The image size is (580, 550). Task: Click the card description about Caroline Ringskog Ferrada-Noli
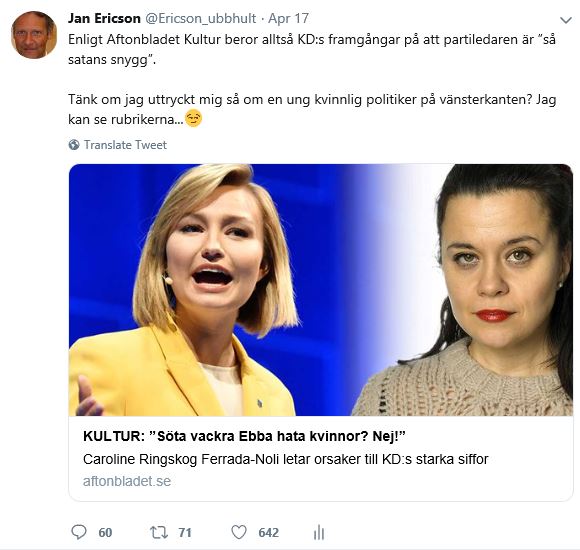coord(286,459)
